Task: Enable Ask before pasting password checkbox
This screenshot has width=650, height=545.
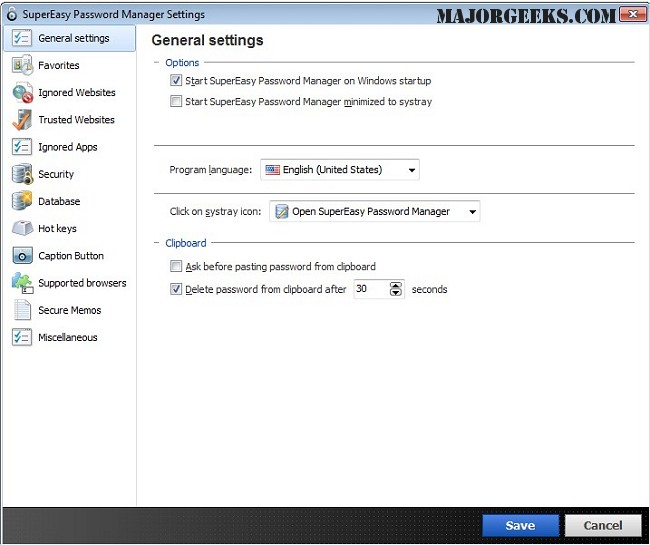Action: coord(176,266)
